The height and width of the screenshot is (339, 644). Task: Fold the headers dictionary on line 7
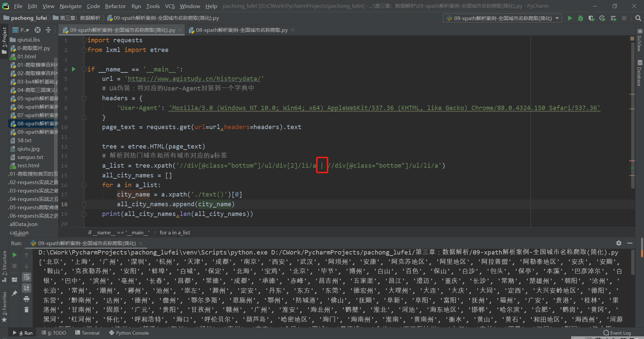tap(84, 98)
